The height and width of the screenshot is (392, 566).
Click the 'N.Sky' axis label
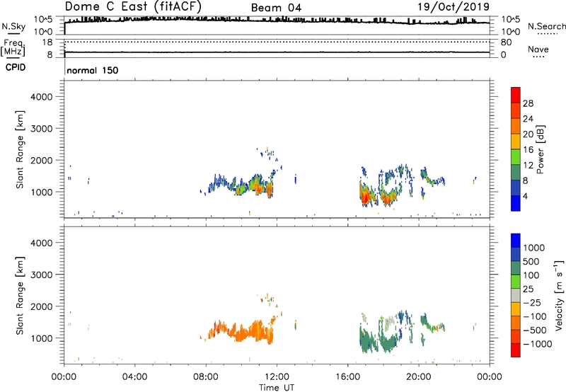(13, 26)
